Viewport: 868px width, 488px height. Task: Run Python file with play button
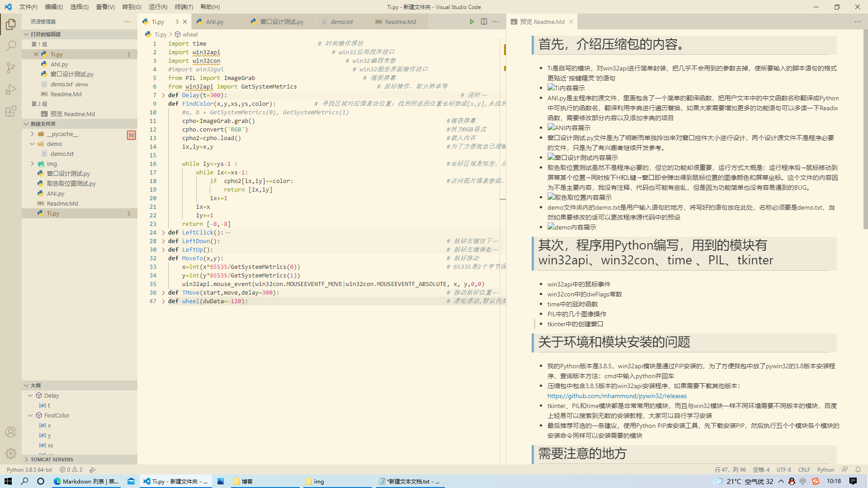(472, 22)
